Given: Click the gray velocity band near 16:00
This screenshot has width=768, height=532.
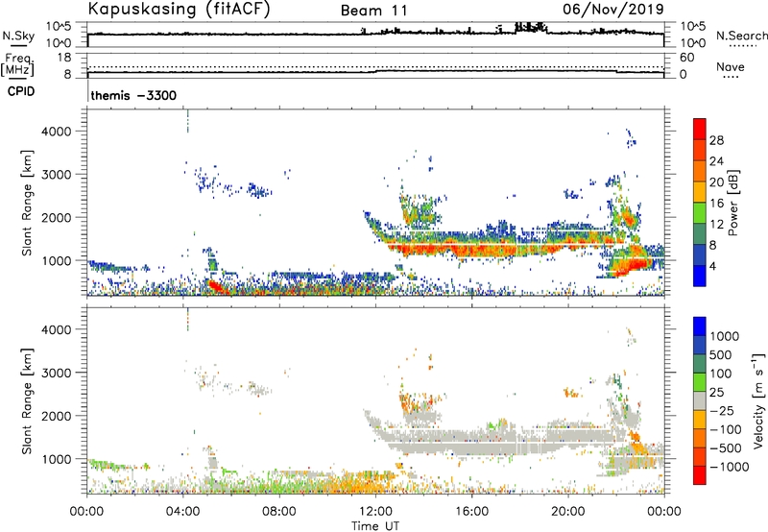Looking at the screenshot, I should (471, 441).
